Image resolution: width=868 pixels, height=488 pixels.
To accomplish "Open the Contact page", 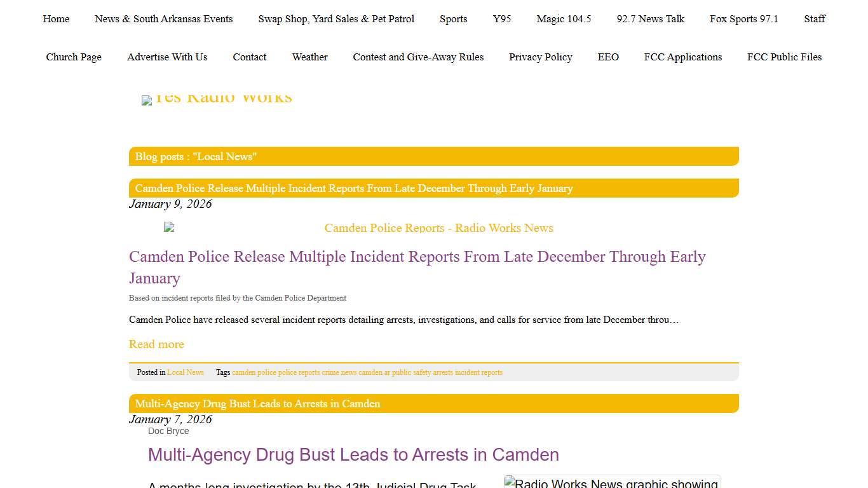I will pos(249,57).
